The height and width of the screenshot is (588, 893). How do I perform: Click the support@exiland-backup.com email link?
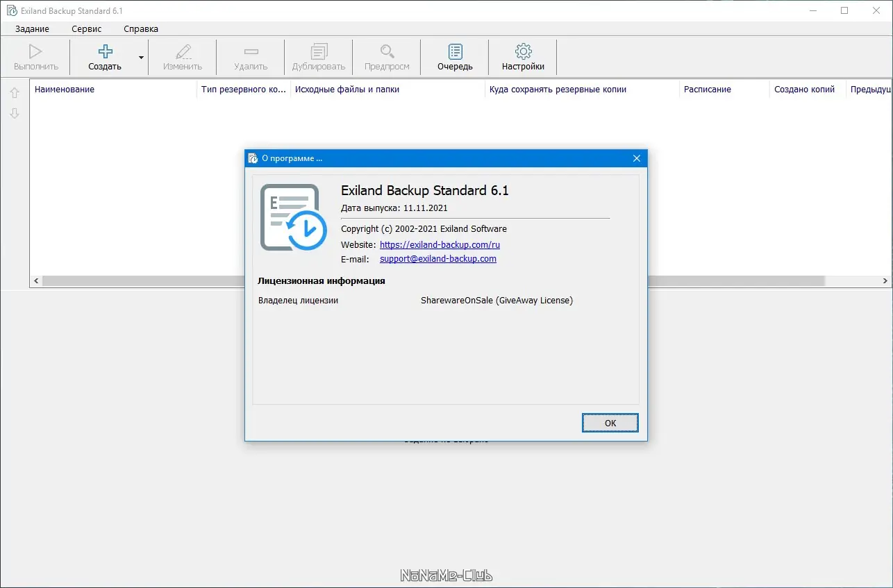438,258
